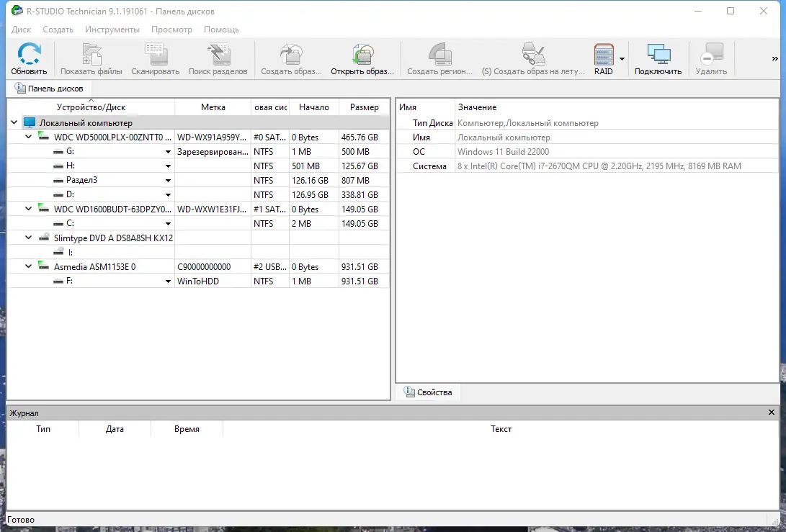The image size is (786, 532).
Task: Click the Открыть образ toolbar icon
Action: (x=362, y=54)
